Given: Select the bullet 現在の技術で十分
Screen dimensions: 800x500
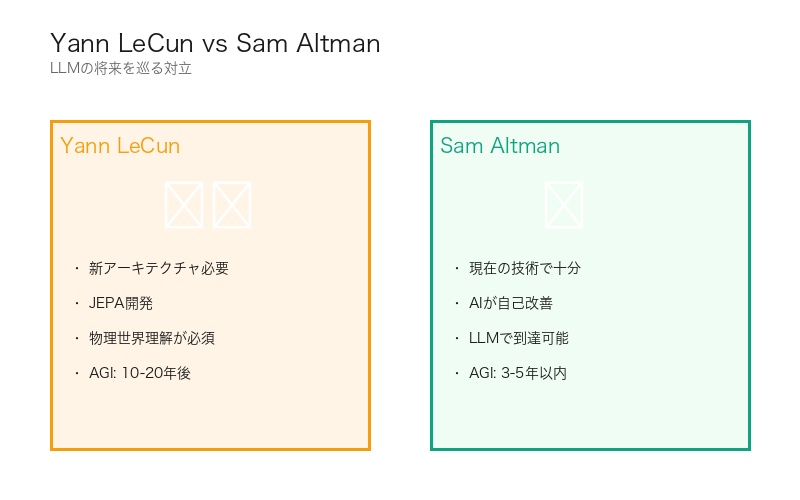Looking at the screenshot, I should pos(525,268).
